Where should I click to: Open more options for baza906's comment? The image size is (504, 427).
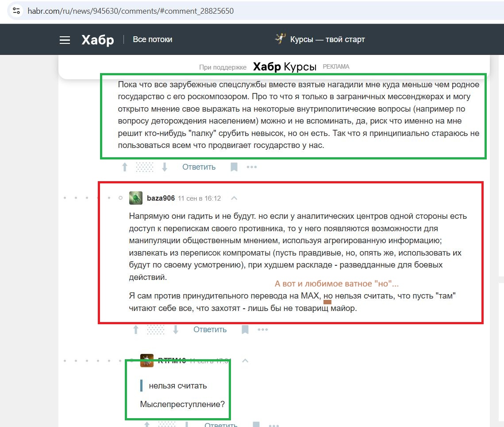(x=263, y=330)
